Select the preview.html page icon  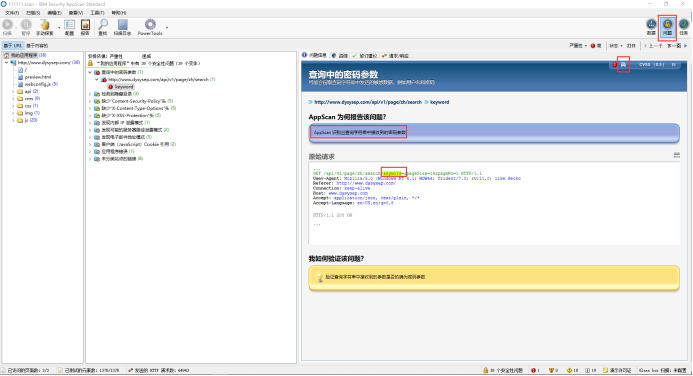[20, 77]
